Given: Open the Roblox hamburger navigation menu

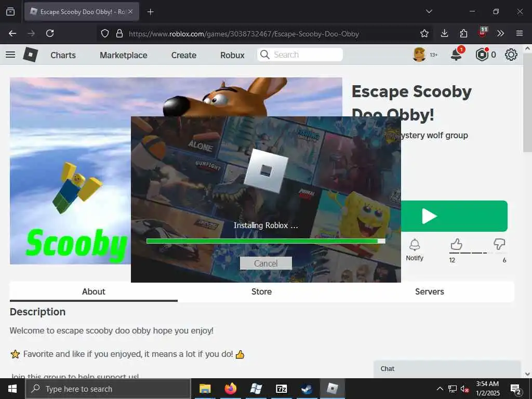Looking at the screenshot, I should click(10, 55).
